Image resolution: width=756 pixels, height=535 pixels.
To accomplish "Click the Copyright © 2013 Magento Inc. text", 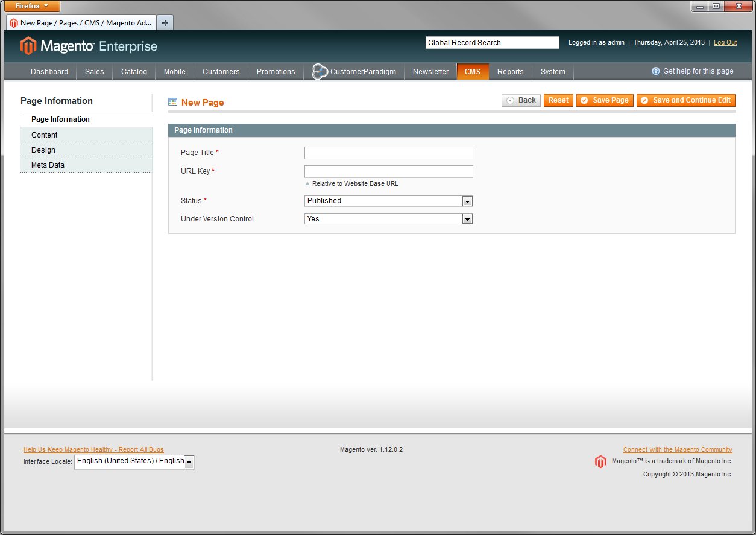I will (688, 474).
